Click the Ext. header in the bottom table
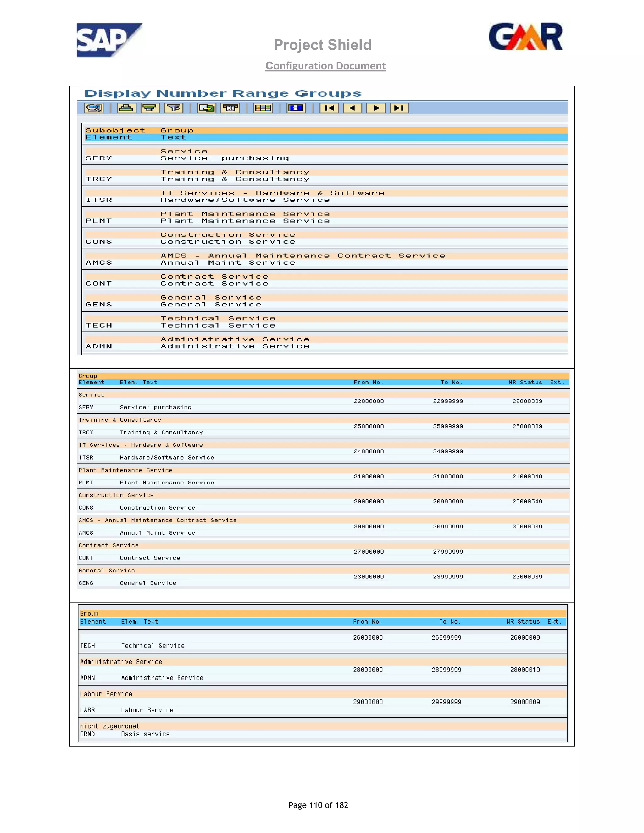 click(555, 622)
